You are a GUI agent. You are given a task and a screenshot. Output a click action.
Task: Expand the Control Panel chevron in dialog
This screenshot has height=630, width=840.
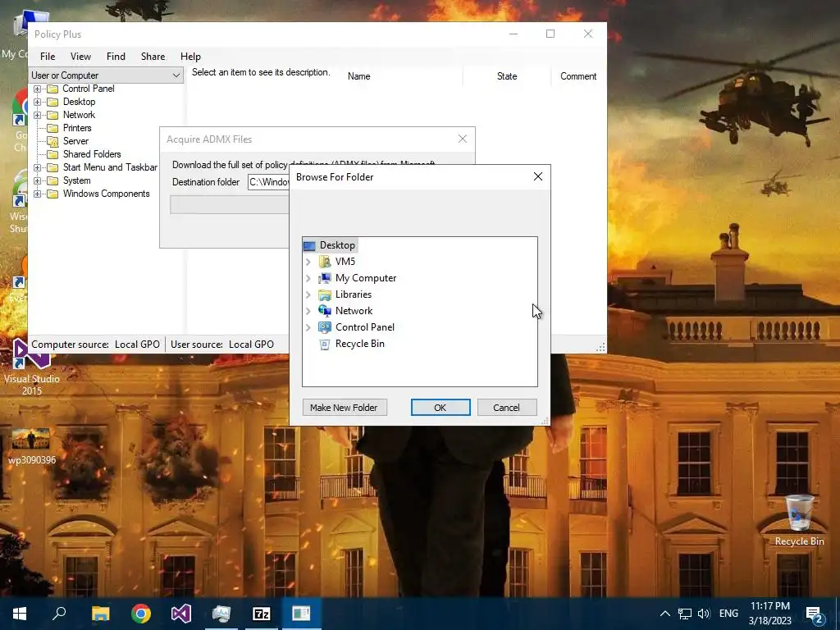click(x=308, y=328)
